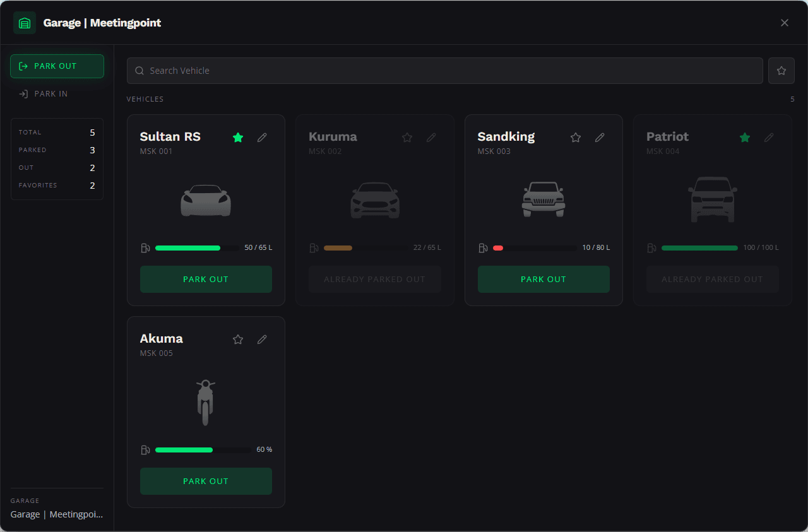
Task: Click plate text MSK 001
Action: (x=156, y=151)
